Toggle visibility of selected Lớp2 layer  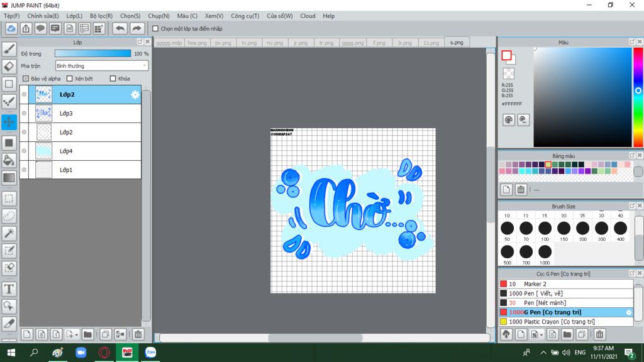point(25,94)
